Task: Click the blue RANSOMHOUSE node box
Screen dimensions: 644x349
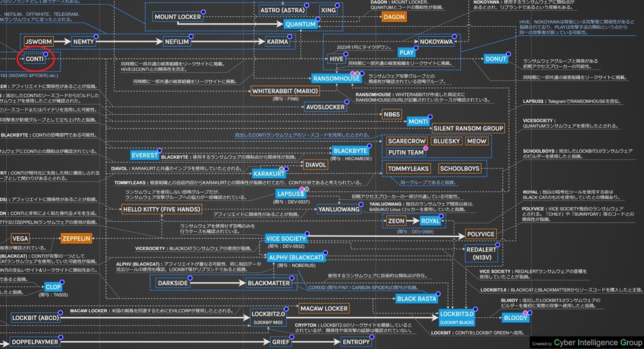Action: 336,79
